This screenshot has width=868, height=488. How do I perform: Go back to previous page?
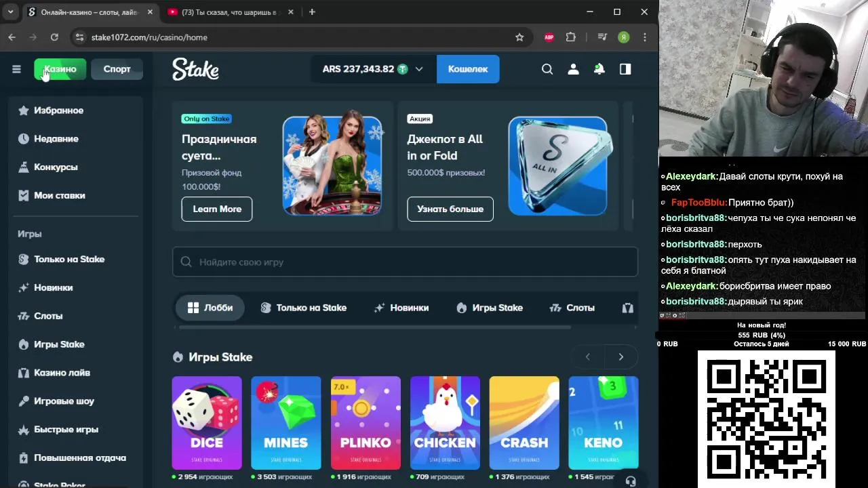[x=12, y=37]
